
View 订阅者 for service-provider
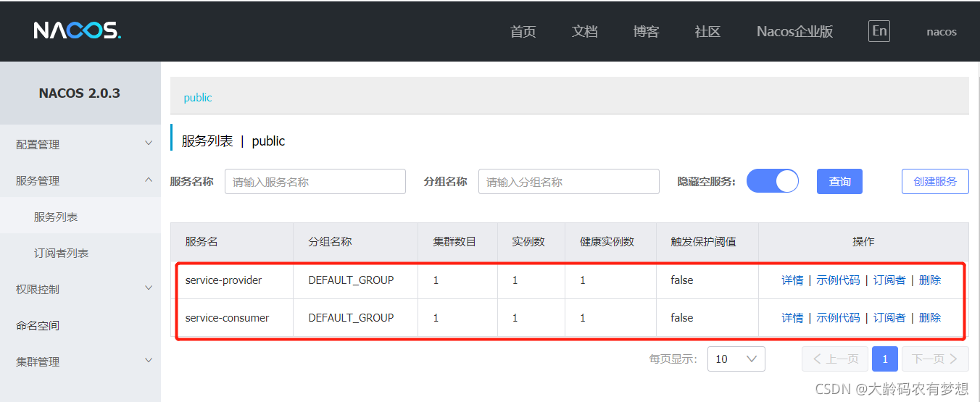coord(889,280)
